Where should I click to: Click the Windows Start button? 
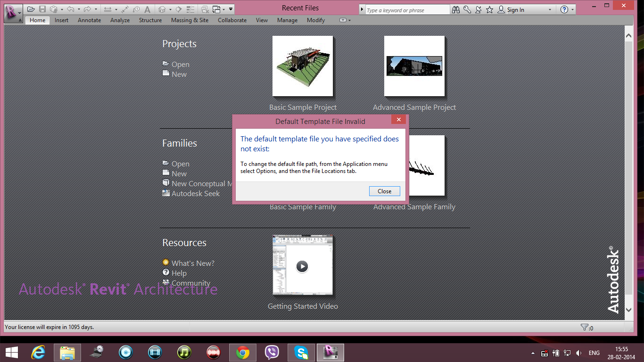(x=12, y=352)
